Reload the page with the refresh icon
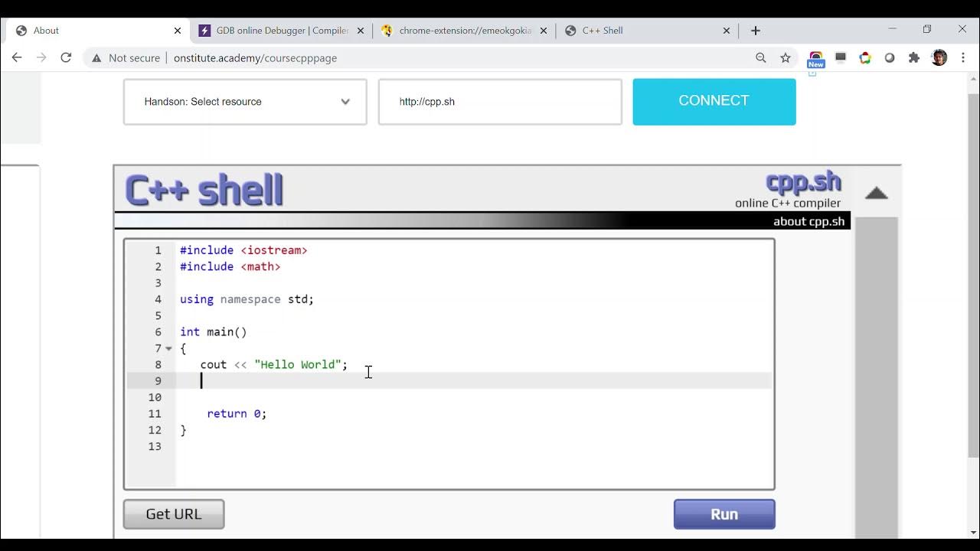980x551 pixels. point(66,57)
